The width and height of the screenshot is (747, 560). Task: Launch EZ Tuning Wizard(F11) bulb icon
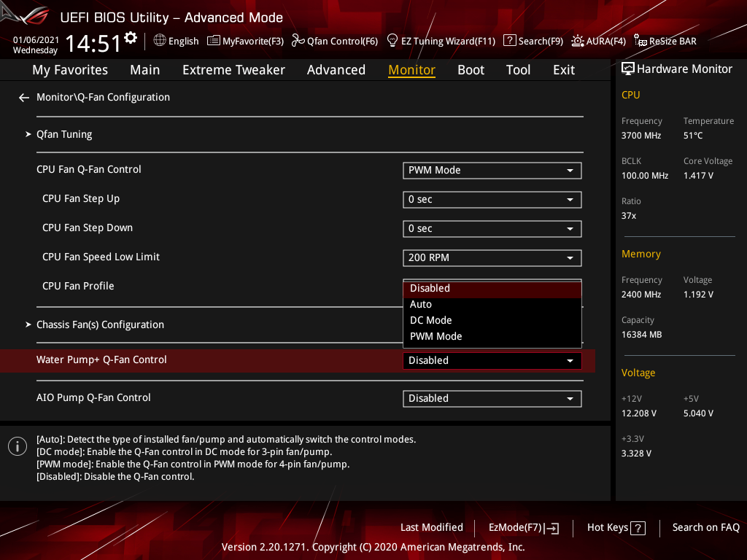coord(392,41)
